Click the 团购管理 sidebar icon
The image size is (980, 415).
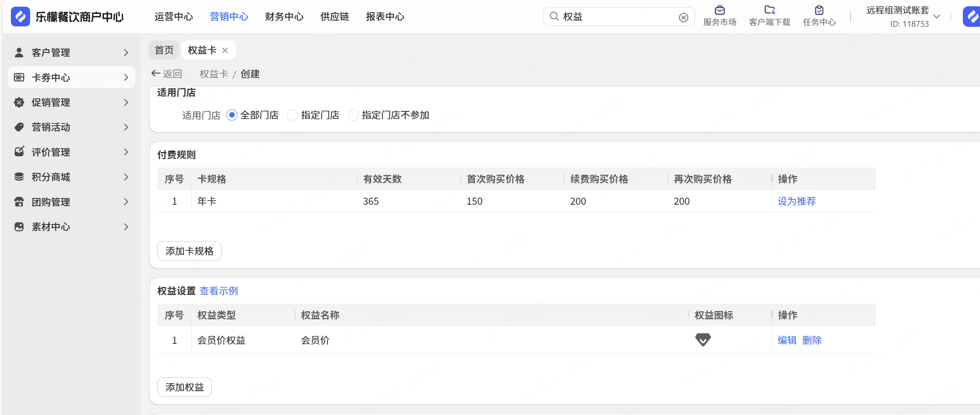[19, 202]
